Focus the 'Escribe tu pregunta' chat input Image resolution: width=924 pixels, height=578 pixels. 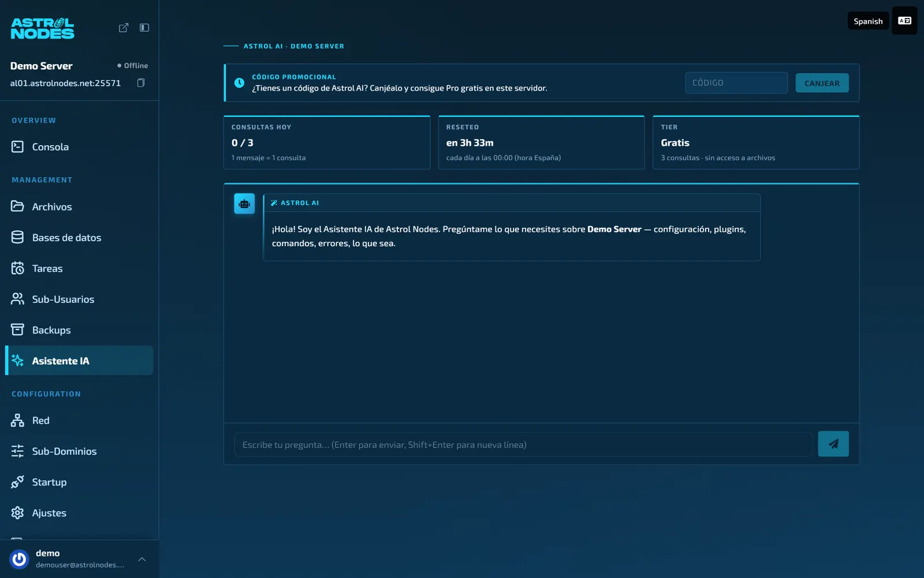coord(523,444)
